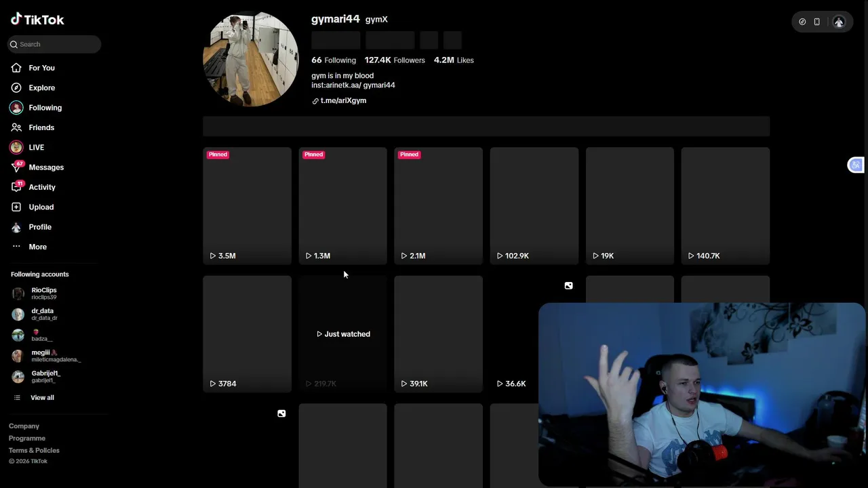The width and height of the screenshot is (868, 488).
Task: Click the View all list icon
Action: pos(17,398)
